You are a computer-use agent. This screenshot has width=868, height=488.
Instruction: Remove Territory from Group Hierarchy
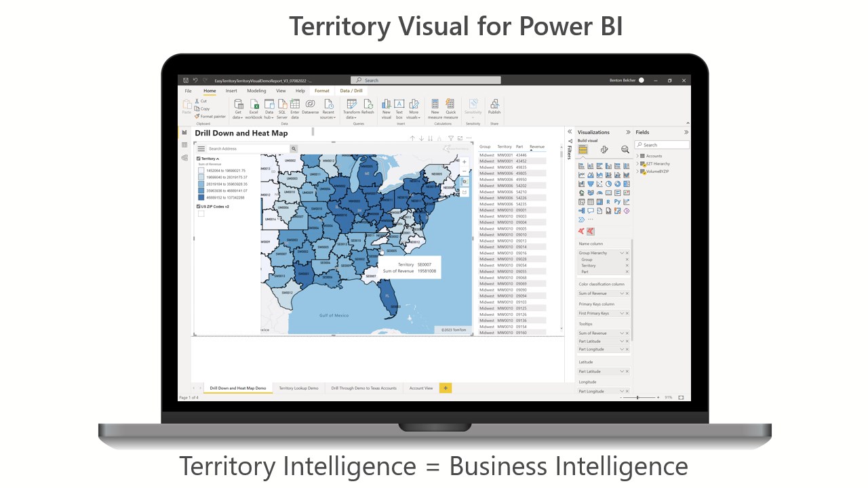[x=627, y=266]
